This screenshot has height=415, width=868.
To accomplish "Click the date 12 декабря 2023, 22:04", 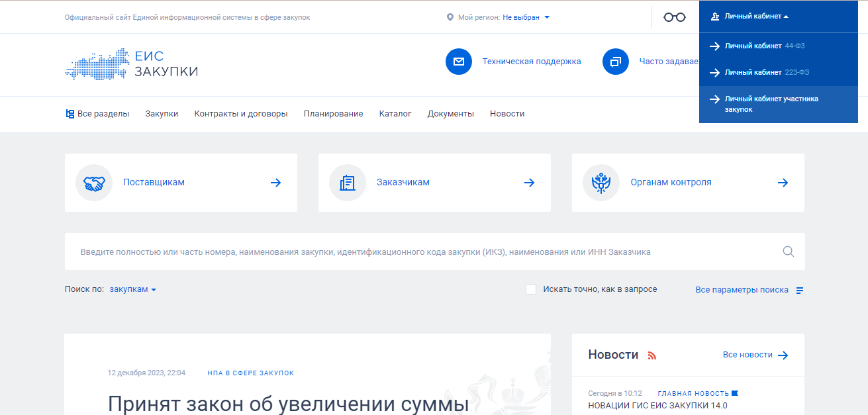I will point(146,373).
